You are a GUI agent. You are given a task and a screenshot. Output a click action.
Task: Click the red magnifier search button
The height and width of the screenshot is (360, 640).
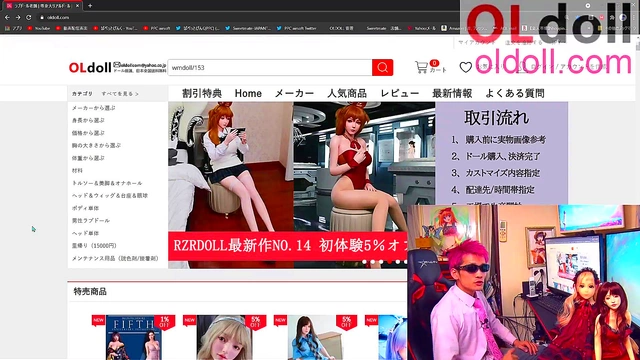click(x=382, y=67)
